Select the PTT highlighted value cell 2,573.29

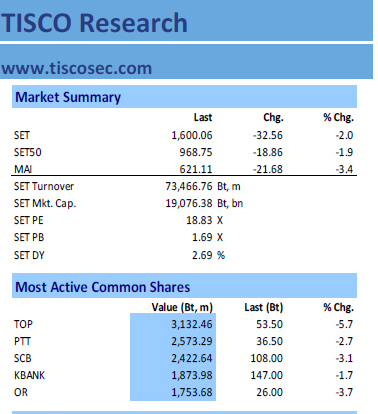[173, 341]
